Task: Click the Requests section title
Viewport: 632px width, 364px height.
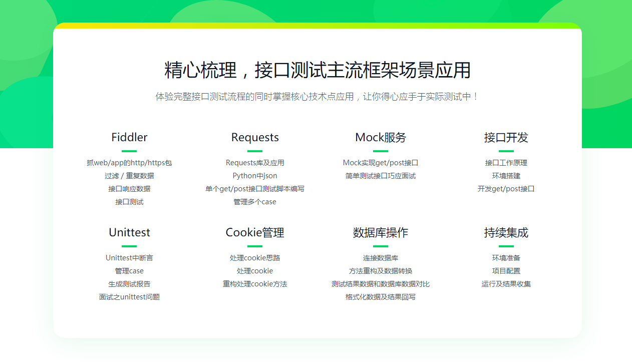Action: pos(255,137)
